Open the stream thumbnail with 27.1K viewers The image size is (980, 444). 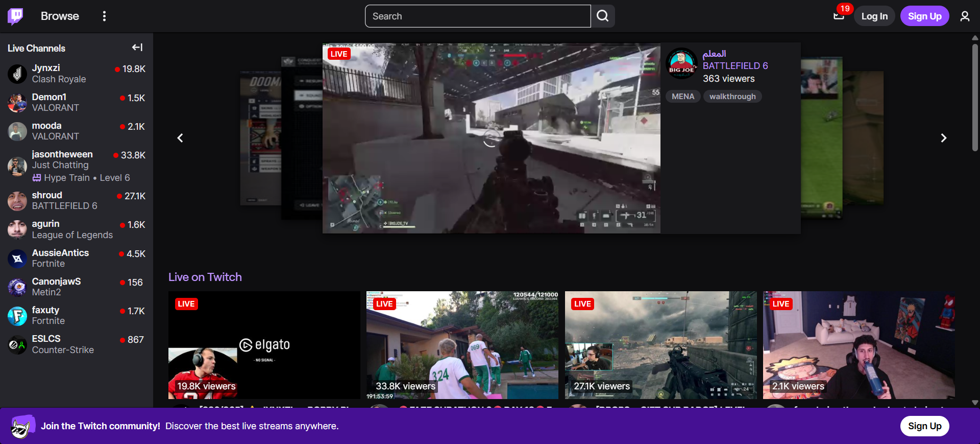tap(661, 345)
